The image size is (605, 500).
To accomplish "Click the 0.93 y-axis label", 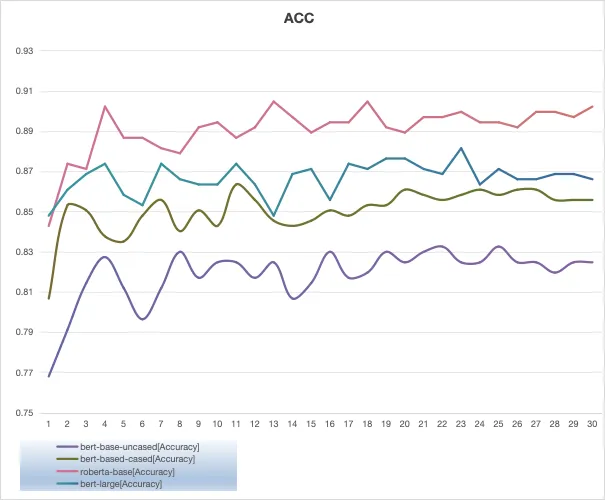I will point(24,51).
